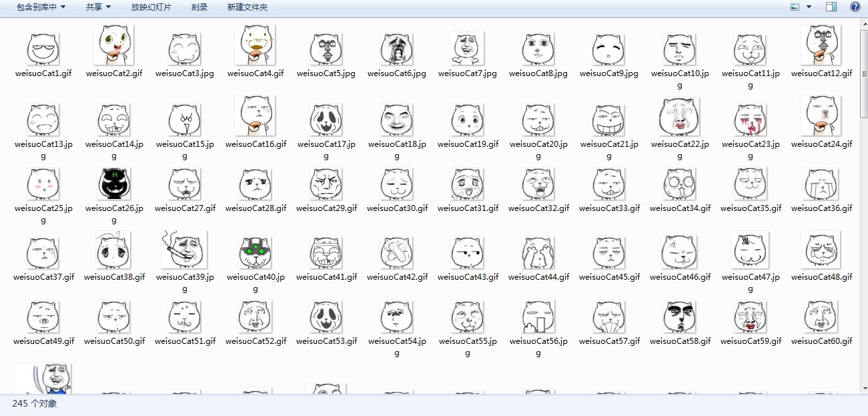868x416 pixels.
Task: Click the weisuoCat12.gif file icon
Action: click(821, 45)
